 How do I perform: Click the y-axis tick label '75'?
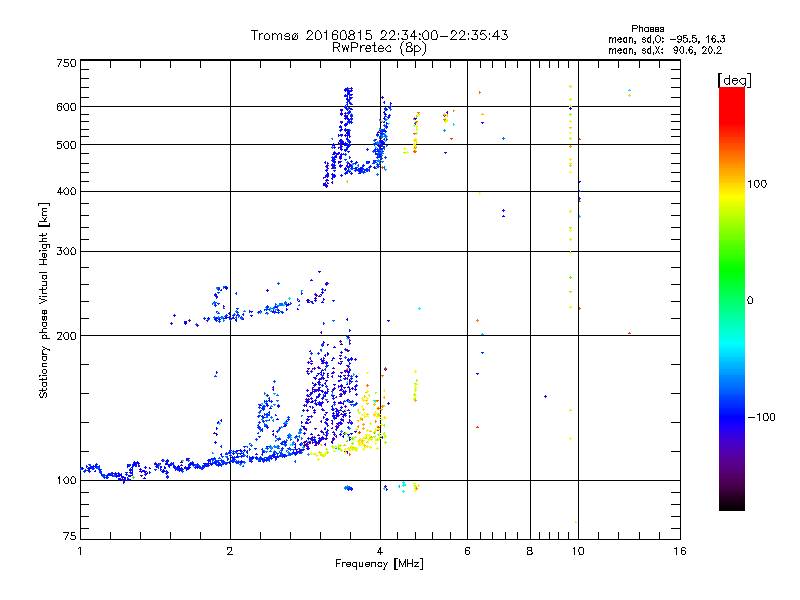click(x=70, y=536)
